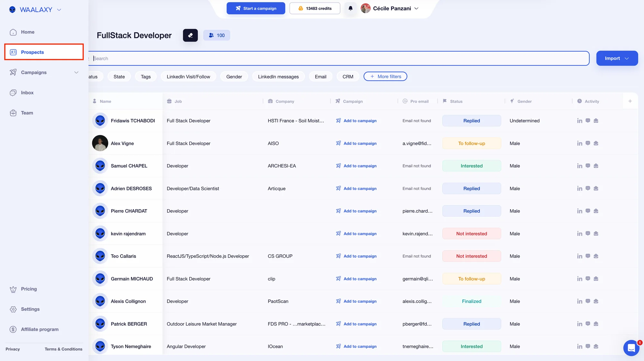
Task: Click the message icon in Alex Vigne row
Action: click(x=588, y=143)
